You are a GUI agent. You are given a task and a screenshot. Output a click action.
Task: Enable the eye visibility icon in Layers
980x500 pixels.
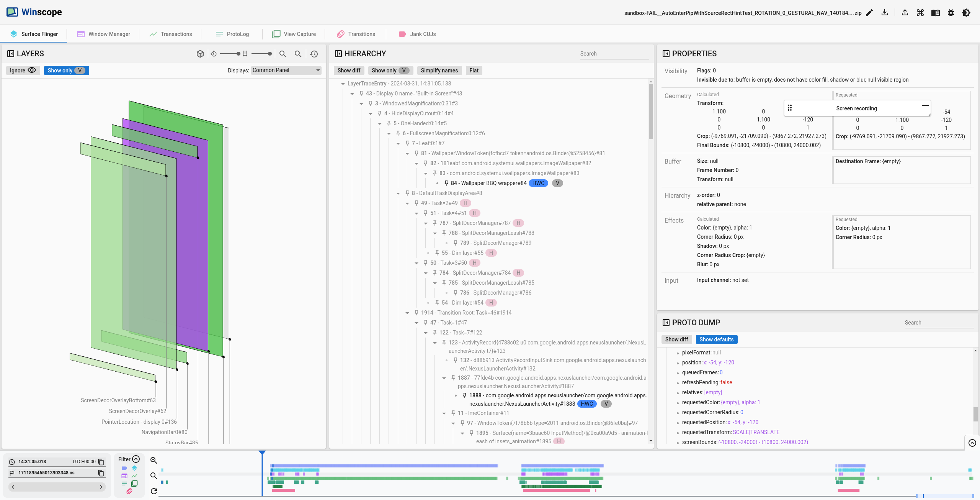pos(31,70)
